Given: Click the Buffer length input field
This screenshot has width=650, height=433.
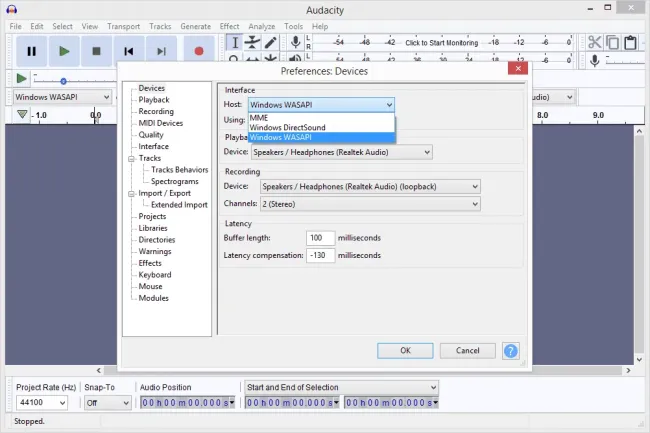Looking at the screenshot, I should pos(320,238).
